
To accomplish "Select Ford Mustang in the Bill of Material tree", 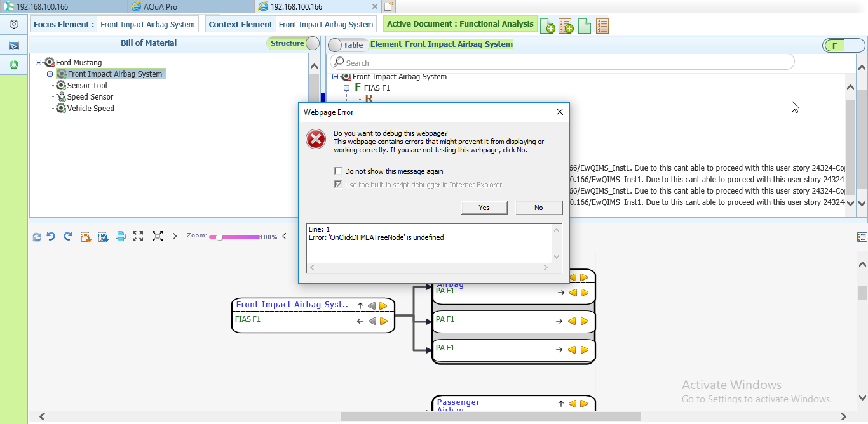I will pos(79,63).
